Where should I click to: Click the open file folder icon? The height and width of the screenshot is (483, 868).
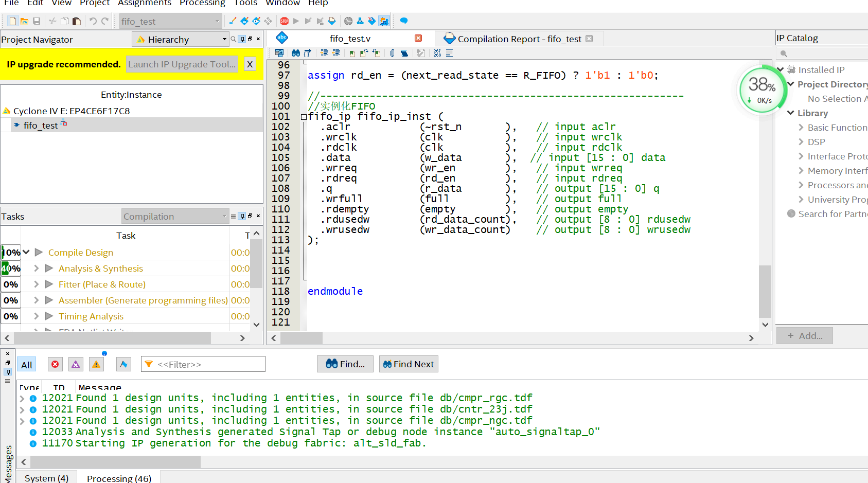(x=24, y=21)
